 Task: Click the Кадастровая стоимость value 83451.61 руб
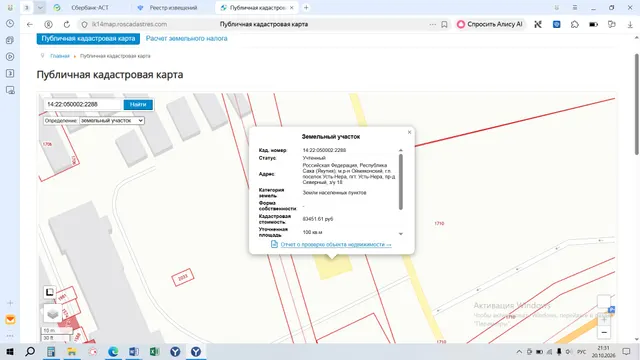(x=318, y=219)
